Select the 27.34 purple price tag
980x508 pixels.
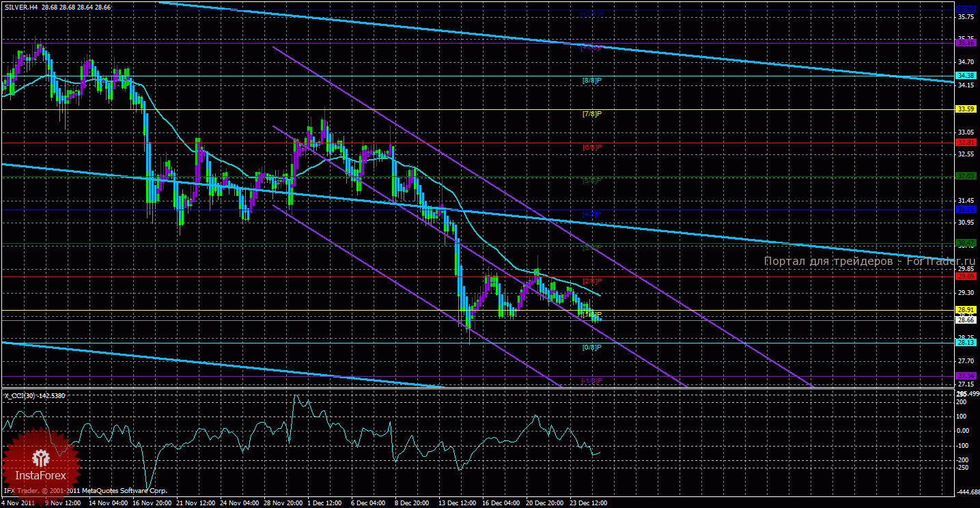tap(966, 376)
